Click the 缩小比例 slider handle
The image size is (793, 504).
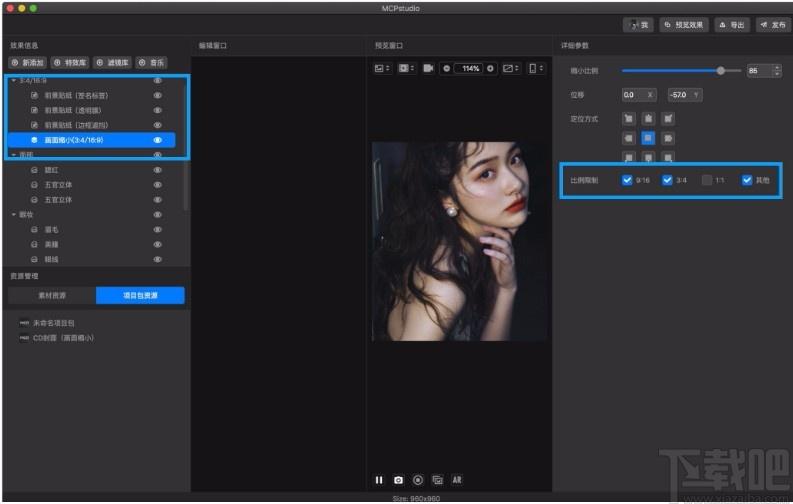(x=721, y=71)
